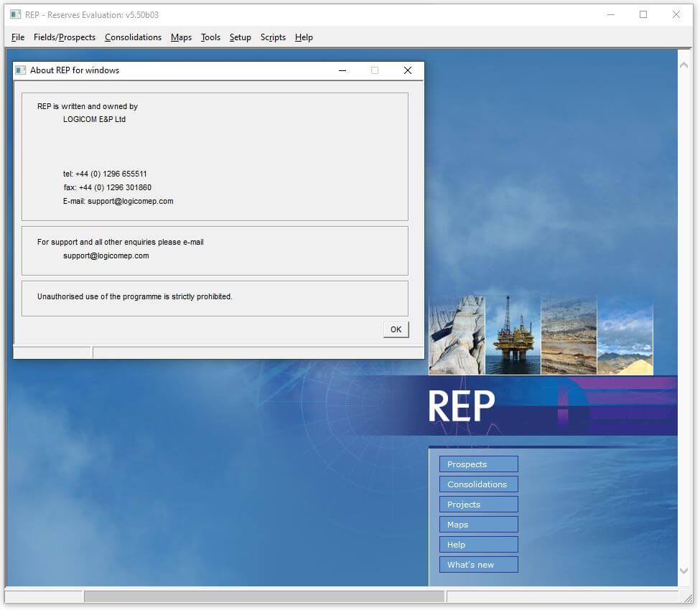Open the Maps menu from the menu bar
This screenshot has height=610, width=700.
pos(181,37)
